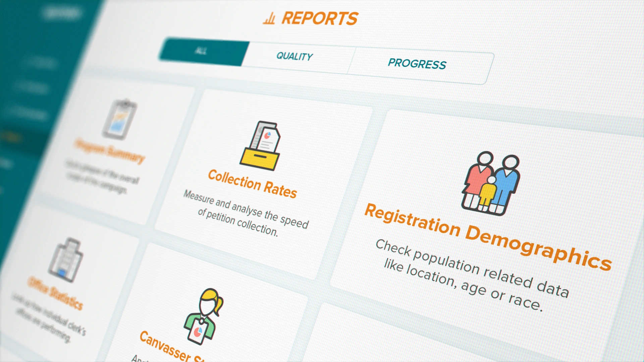Viewport: 644px width, 362px height.
Task: Open the Program Summary title
Action: (x=110, y=151)
